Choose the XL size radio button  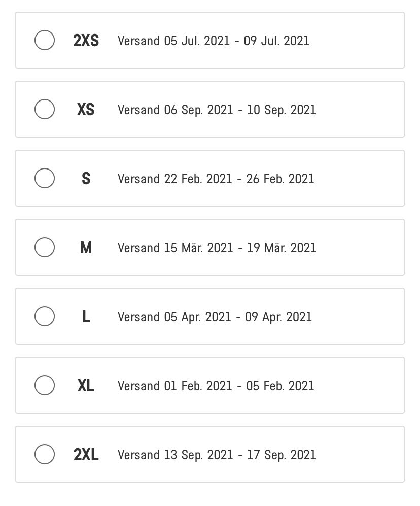click(45, 386)
